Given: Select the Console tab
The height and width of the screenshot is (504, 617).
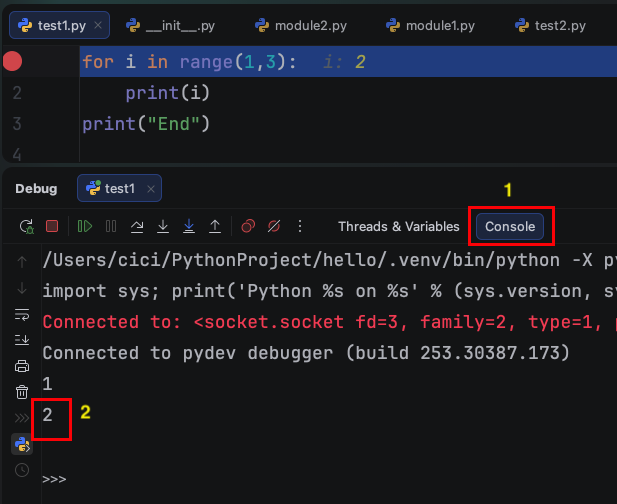Looking at the screenshot, I should (510, 227).
